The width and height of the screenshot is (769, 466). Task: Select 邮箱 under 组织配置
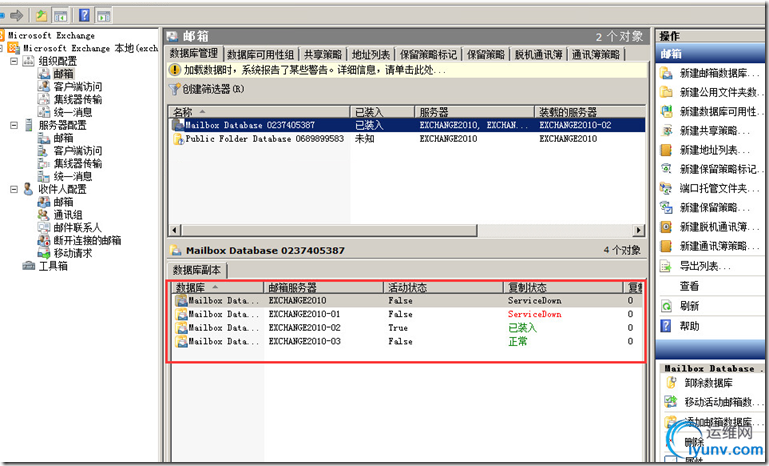(63, 74)
